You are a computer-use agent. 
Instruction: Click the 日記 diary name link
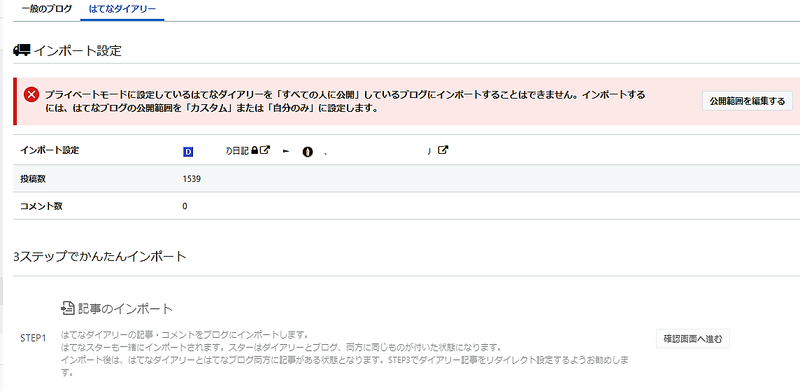point(237,151)
